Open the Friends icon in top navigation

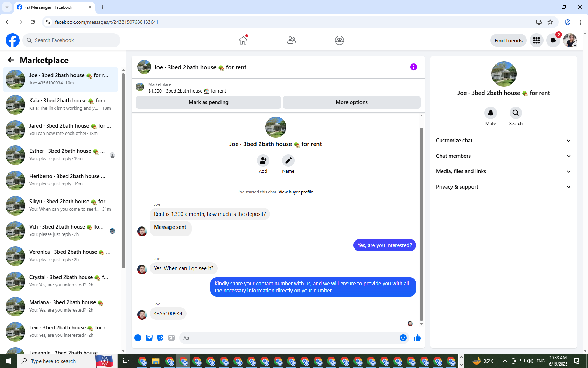tap(292, 40)
